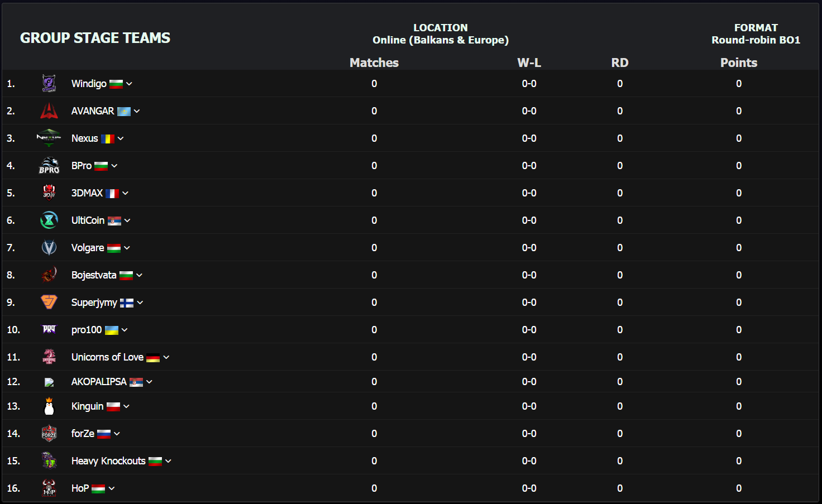
Task: Click the HoP team logo
Action: 49,488
